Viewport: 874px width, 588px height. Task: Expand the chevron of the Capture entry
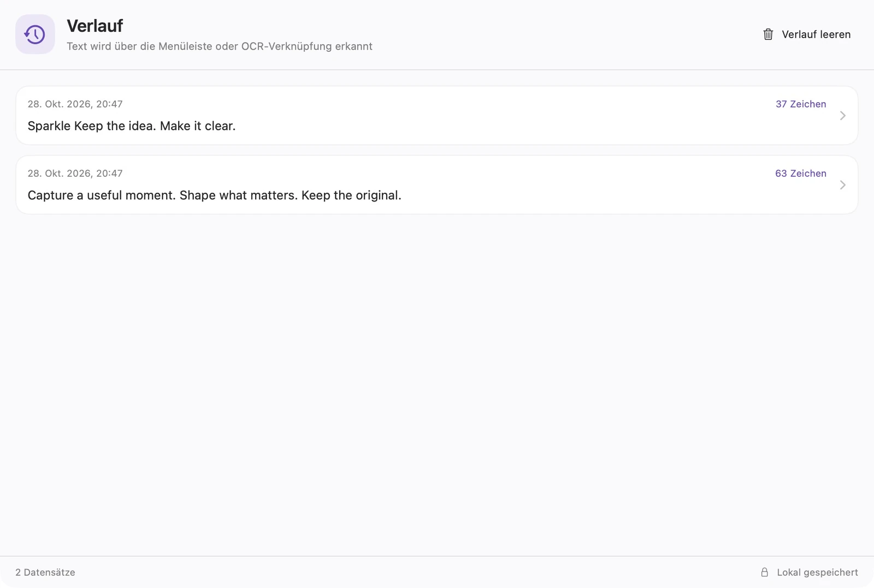[x=842, y=185]
